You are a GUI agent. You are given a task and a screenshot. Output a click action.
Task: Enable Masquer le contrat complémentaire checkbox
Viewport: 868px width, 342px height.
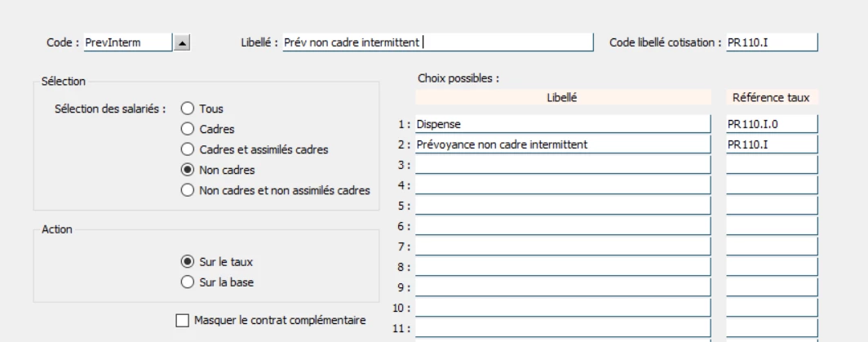182,319
